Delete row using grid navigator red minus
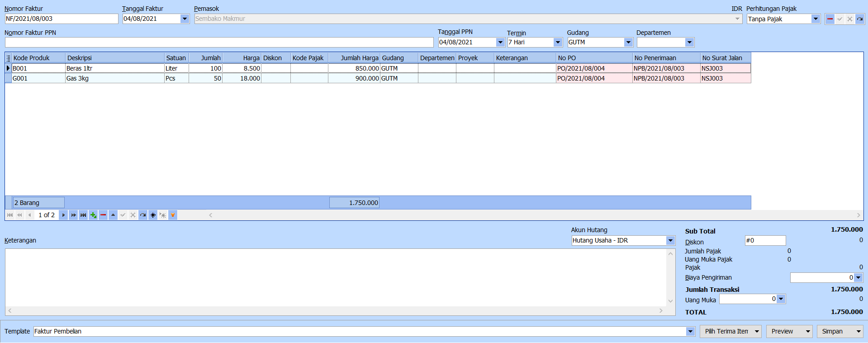 (103, 215)
